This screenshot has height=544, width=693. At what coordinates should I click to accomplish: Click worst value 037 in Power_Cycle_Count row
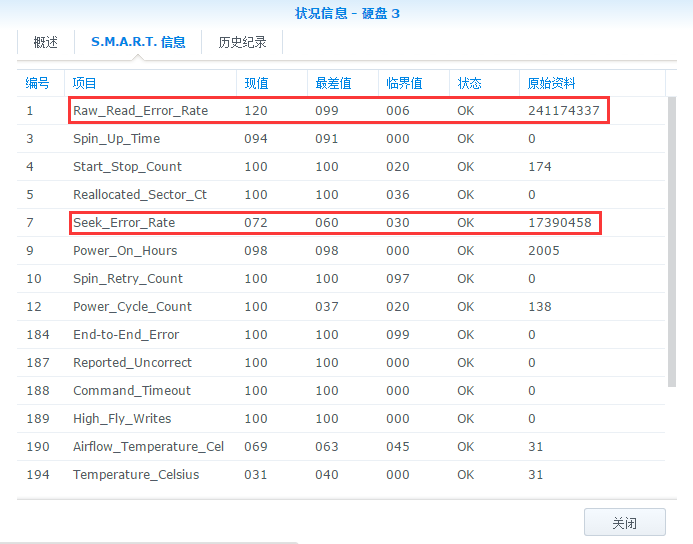tap(327, 307)
